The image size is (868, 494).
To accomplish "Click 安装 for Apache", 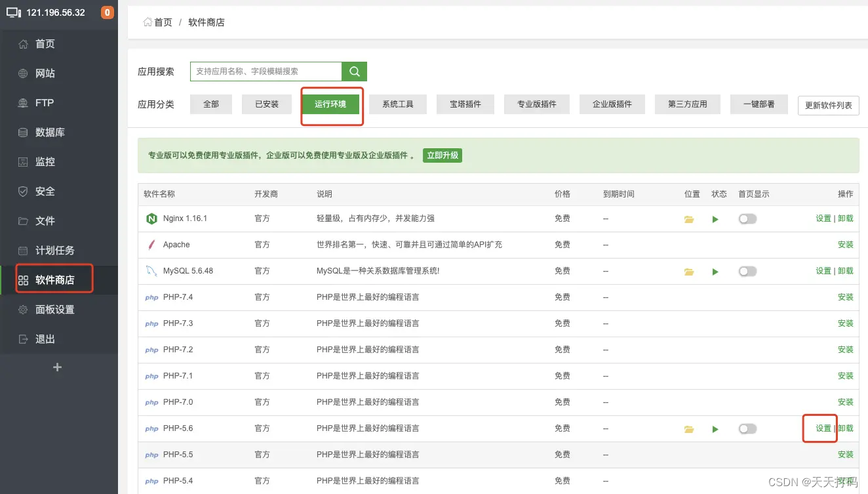I will (x=846, y=245).
